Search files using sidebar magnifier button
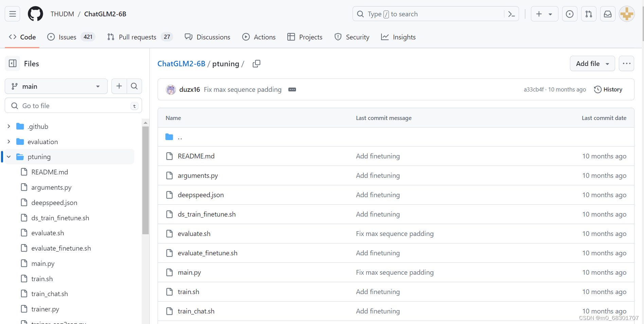 click(134, 86)
